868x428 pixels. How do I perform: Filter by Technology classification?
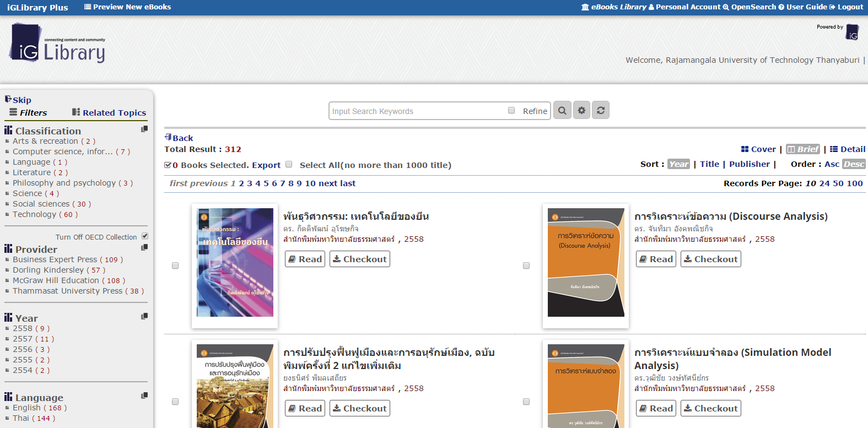tap(45, 214)
